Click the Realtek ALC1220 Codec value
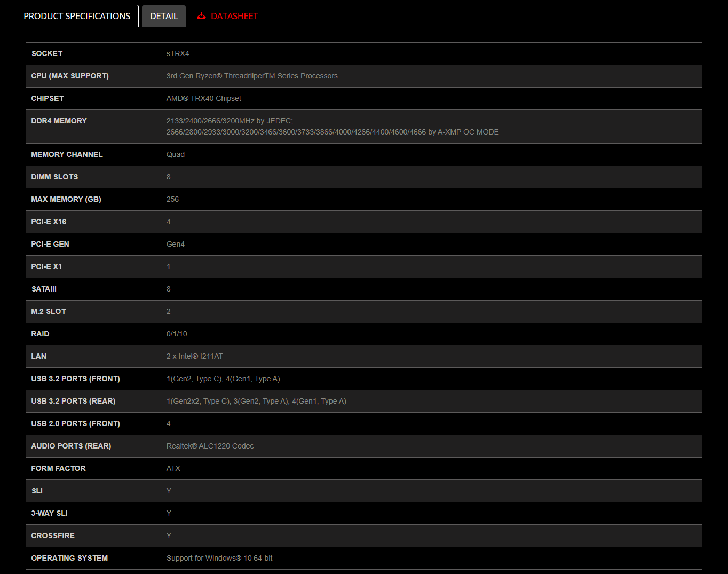Screen dimensions: 728x574 coord(210,446)
